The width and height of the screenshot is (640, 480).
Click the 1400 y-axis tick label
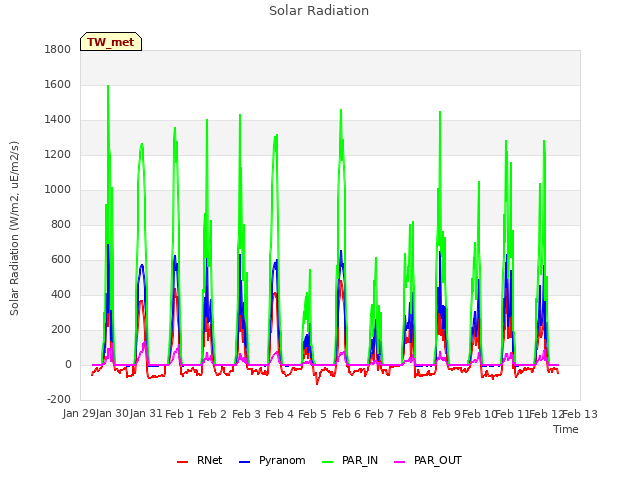[58, 120]
